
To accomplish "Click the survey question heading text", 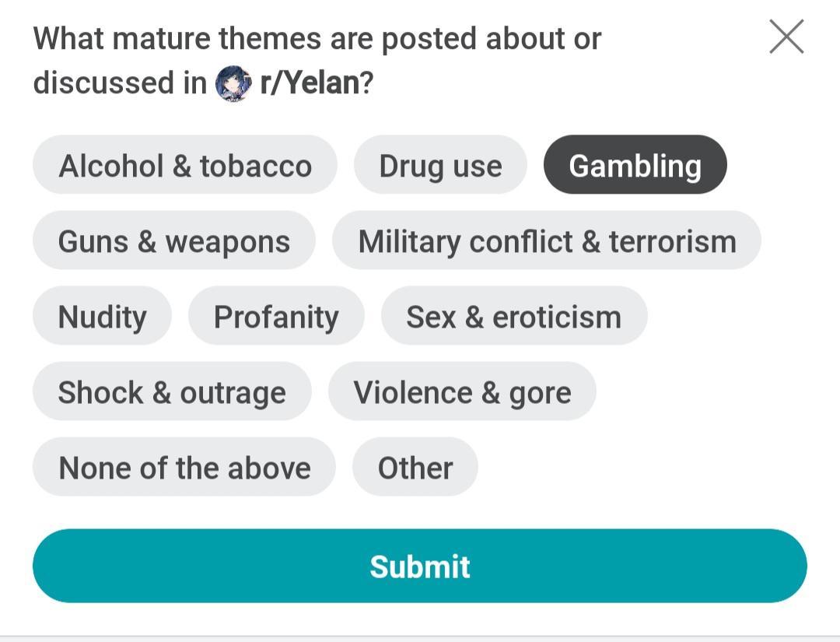I will tap(317, 39).
